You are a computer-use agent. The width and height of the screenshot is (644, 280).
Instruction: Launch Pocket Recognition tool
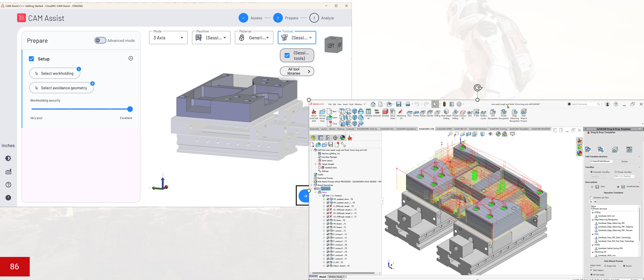(x=504, y=114)
